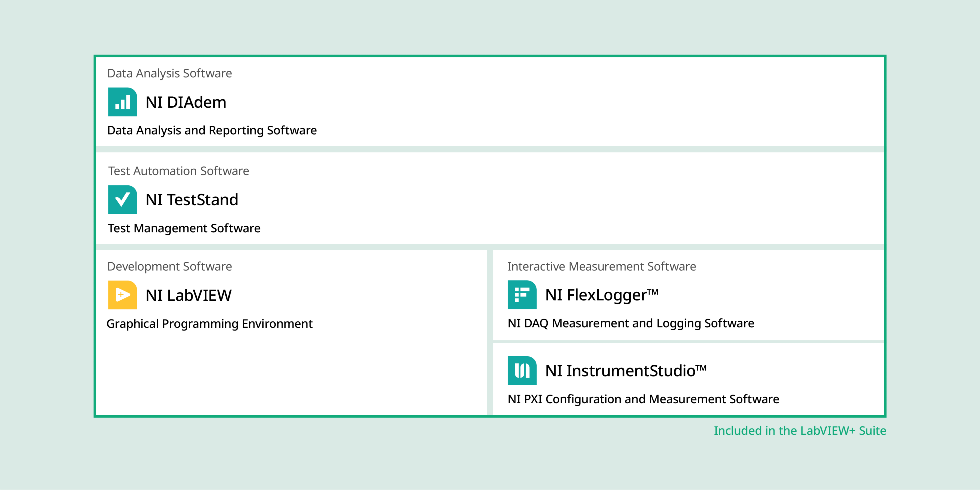Click the Data Analysis Software heading
The width and height of the screenshot is (980, 490).
tap(170, 73)
